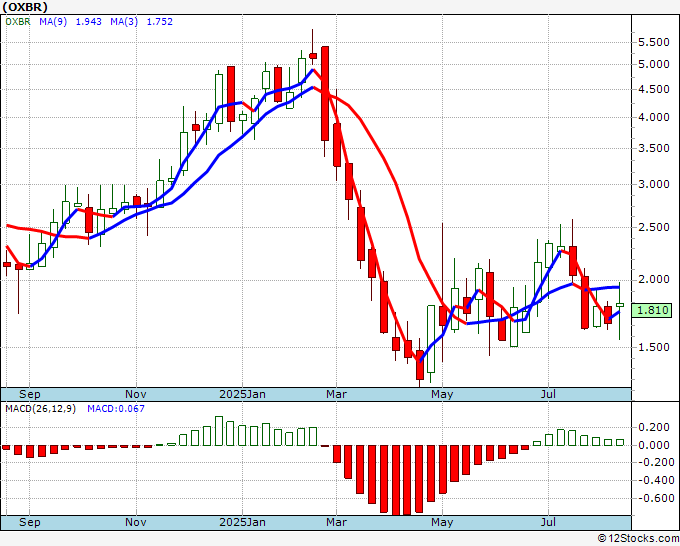Select the OXBR legend label
680x546 pixels.
pyautogui.click(x=18, y=22)
